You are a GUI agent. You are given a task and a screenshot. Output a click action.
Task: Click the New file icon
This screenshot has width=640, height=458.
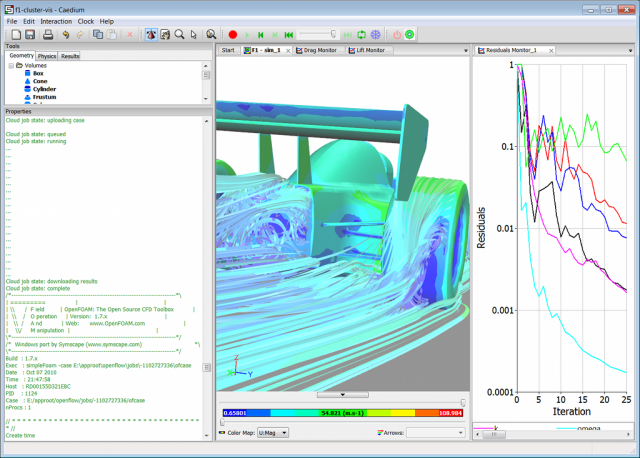(16, 35)
